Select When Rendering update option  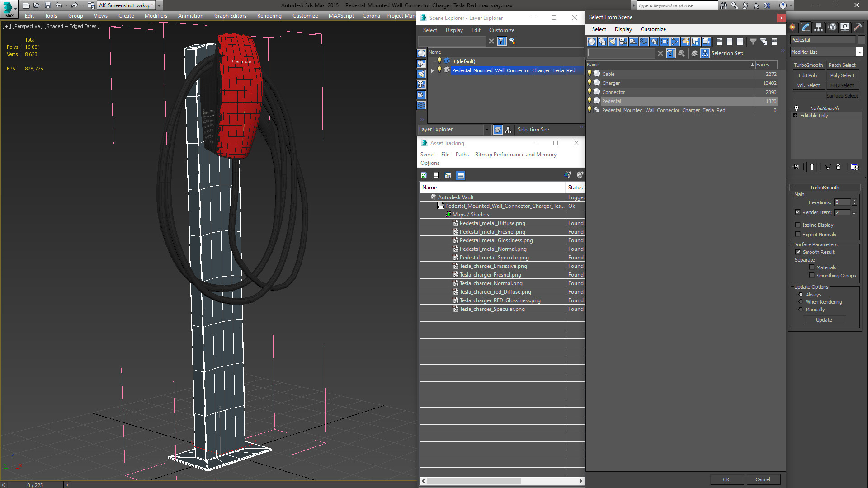801,302
